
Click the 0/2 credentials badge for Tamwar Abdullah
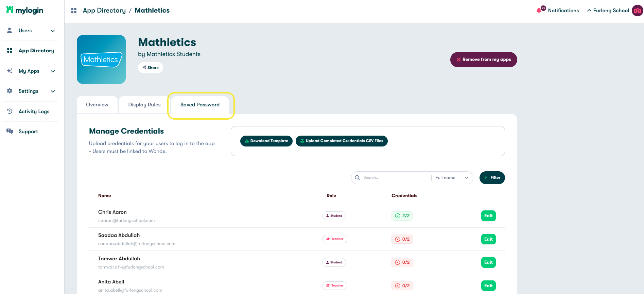click(x=402, y=262)
